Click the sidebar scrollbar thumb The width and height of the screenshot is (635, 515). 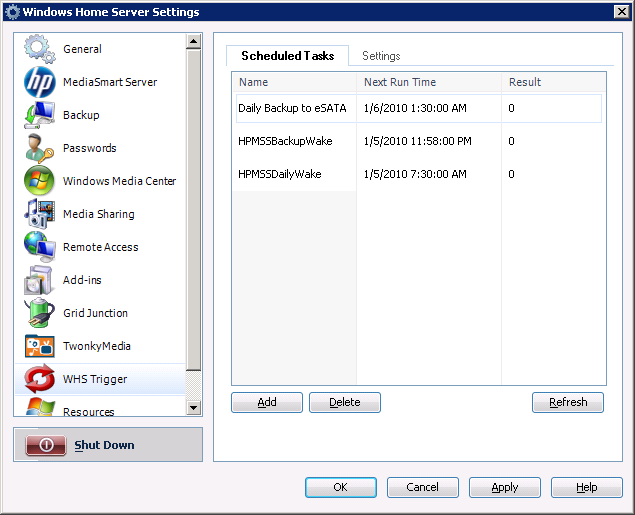[194, 210]
